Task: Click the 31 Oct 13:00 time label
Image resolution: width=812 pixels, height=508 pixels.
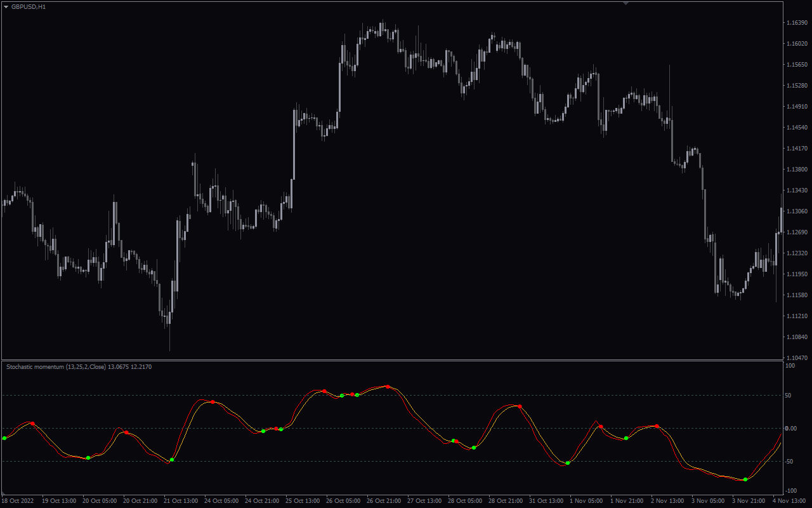Action: [547, 501]
